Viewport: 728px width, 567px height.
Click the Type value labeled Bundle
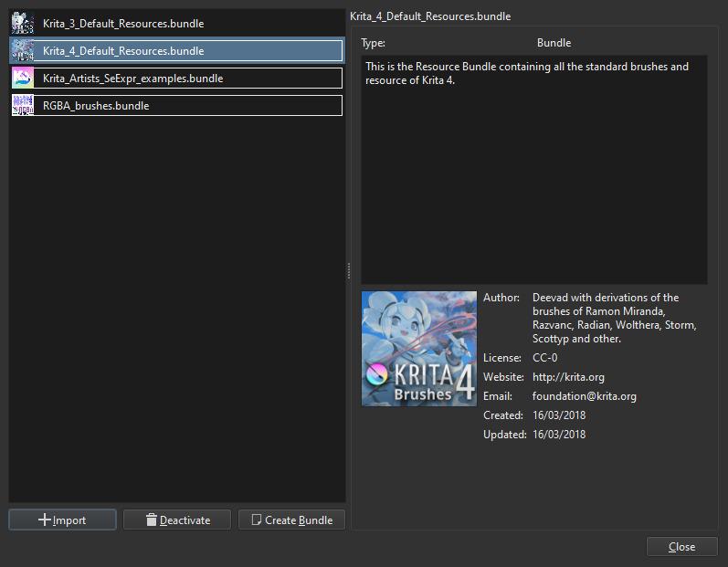(x=554, y=43)
